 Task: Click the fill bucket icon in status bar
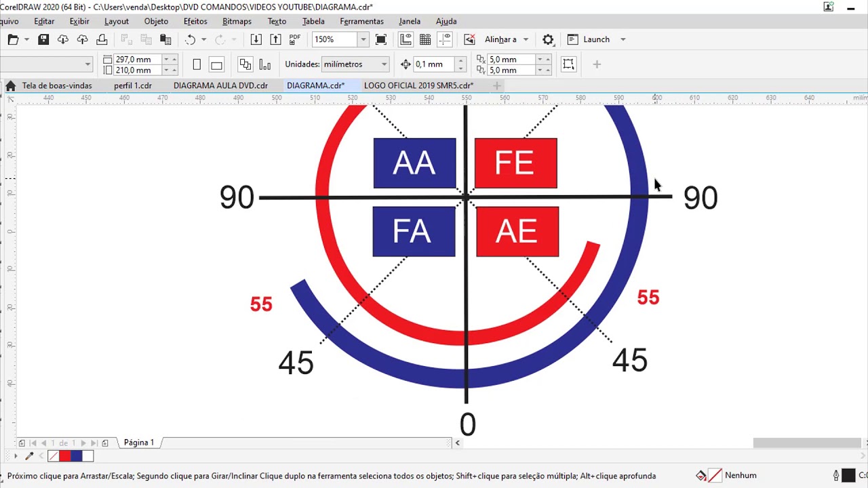click(701, 476)
